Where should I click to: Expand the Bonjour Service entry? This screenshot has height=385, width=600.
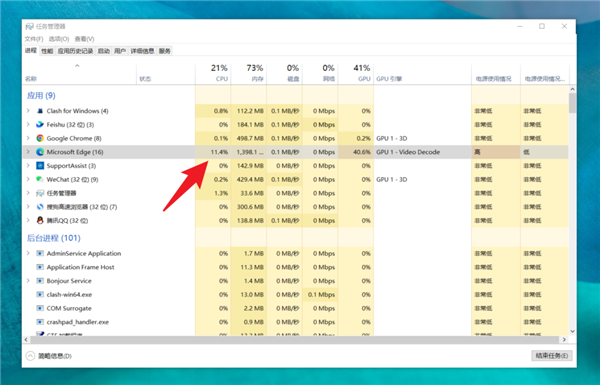point(28,281)
